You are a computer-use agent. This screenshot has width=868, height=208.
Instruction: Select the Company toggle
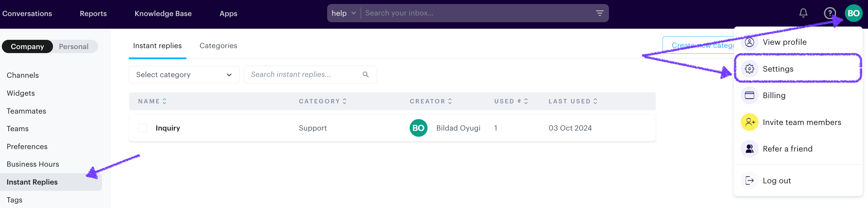tap(27, 46)
